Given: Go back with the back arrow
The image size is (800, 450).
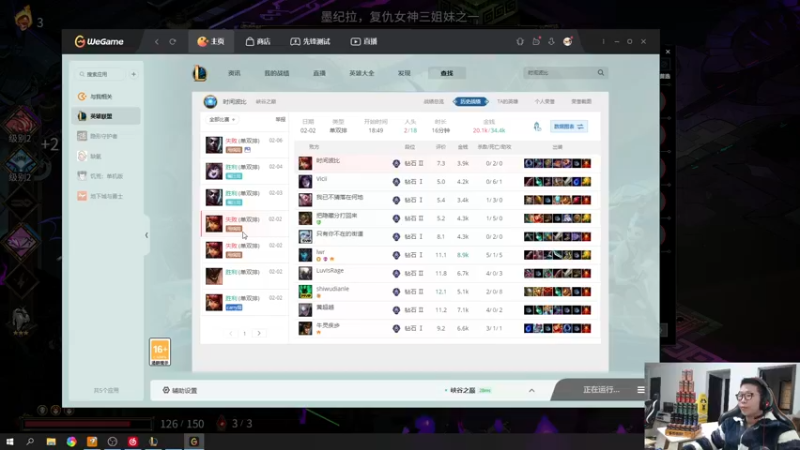Looking at the screenshot, I should (x=157, y=42).
